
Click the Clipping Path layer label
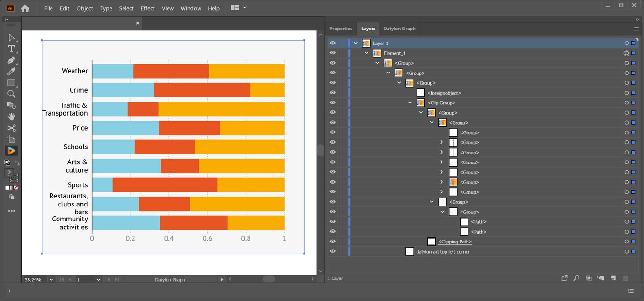tap(454, 242)
